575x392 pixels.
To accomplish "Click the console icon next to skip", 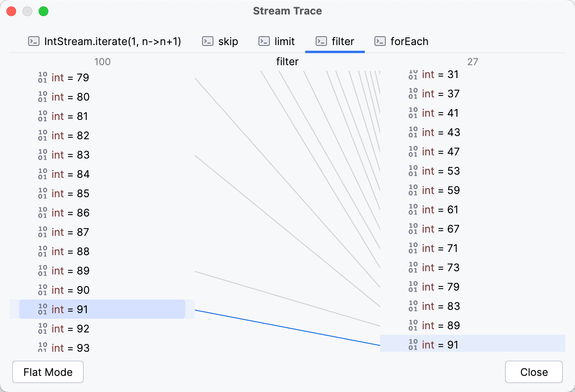I will coord(207,41).
